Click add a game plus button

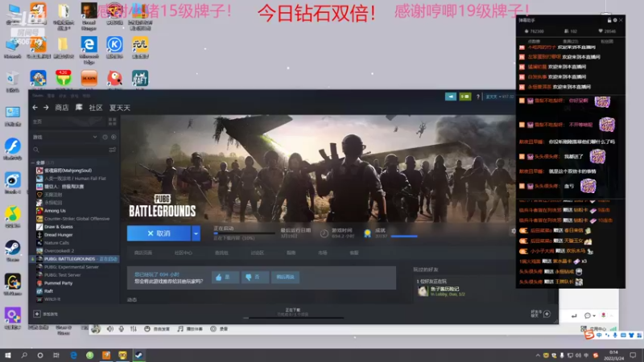click(37, 314)
